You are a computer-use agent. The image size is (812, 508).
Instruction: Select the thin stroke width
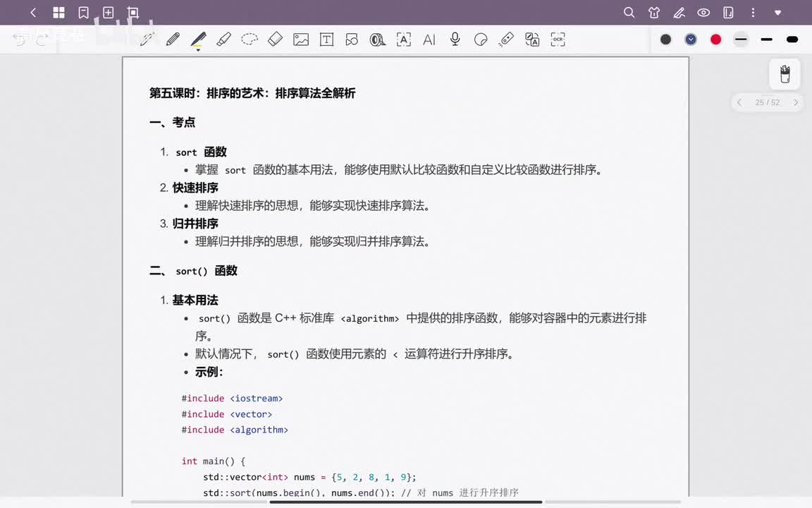(x=741, y=40)
